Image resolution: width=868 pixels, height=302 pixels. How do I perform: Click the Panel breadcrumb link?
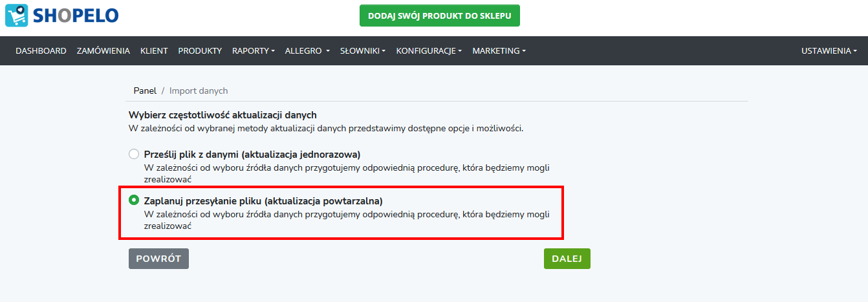click(145, 91)
